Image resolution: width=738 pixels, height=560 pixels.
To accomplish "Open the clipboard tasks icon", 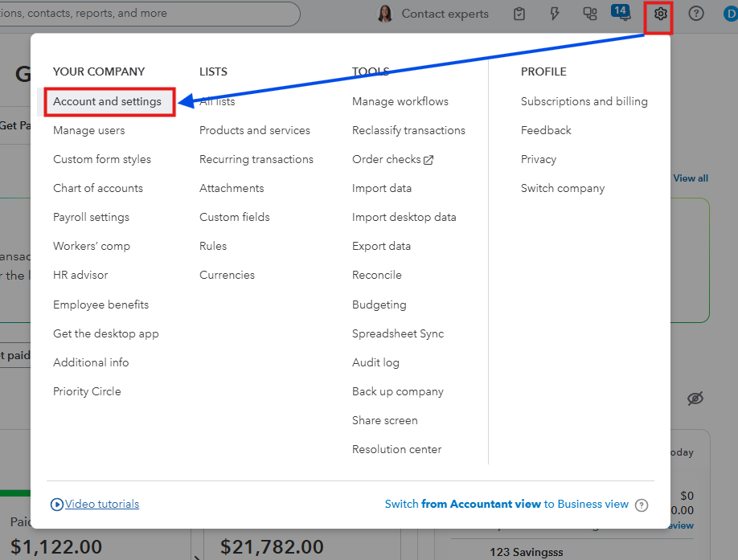I will [519, 14].
